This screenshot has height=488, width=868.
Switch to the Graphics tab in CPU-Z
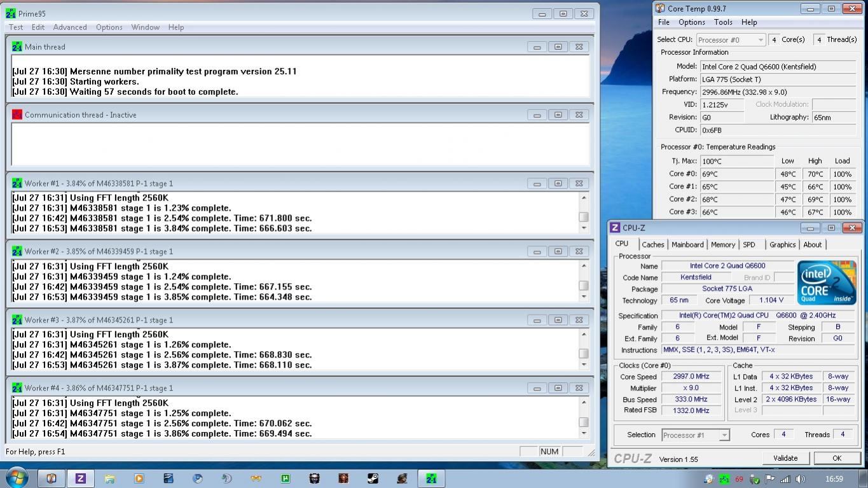782,245
